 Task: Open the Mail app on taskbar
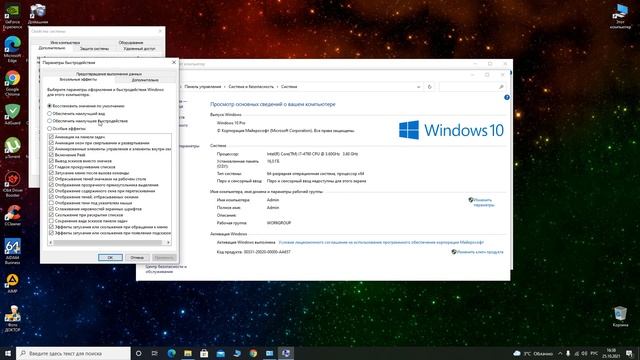pyautogui.click(x=220, y=353)
